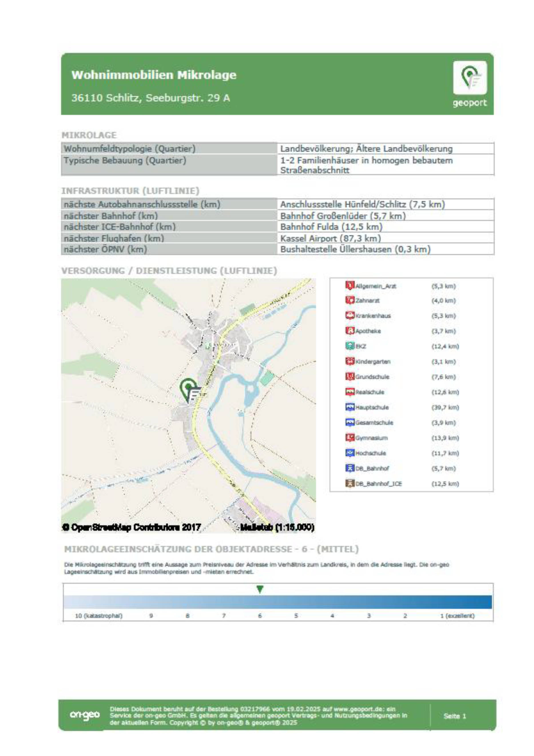This screenshot has height=756, width=534.
Task: Click Wohnumfeldtypologie (Quartier) row label
Action: [130, 149]
